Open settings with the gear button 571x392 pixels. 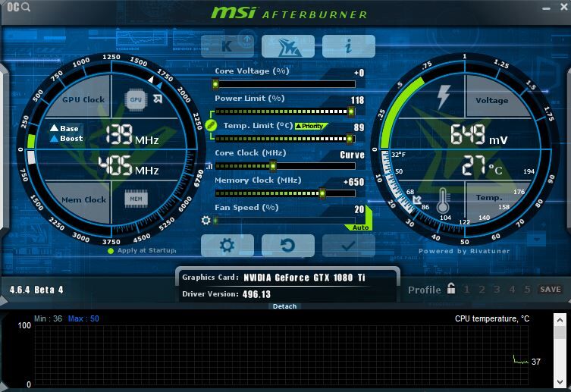(x=227, y=246)
